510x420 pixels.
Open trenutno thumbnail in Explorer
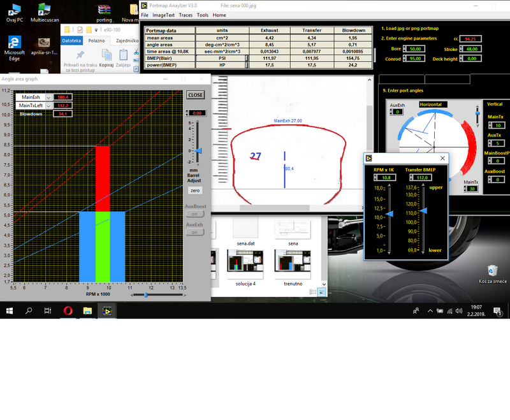tap(293, 268)
